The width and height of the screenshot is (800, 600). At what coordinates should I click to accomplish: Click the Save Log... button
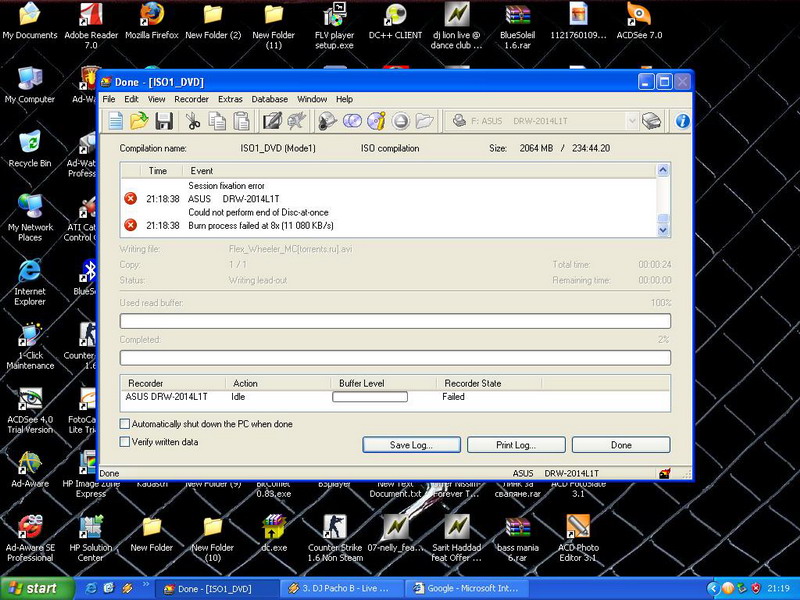tap(412, 445)
